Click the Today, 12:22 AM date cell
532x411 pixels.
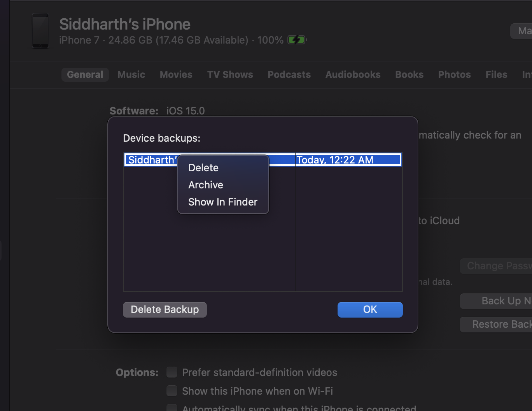click(x=348, y=160)
